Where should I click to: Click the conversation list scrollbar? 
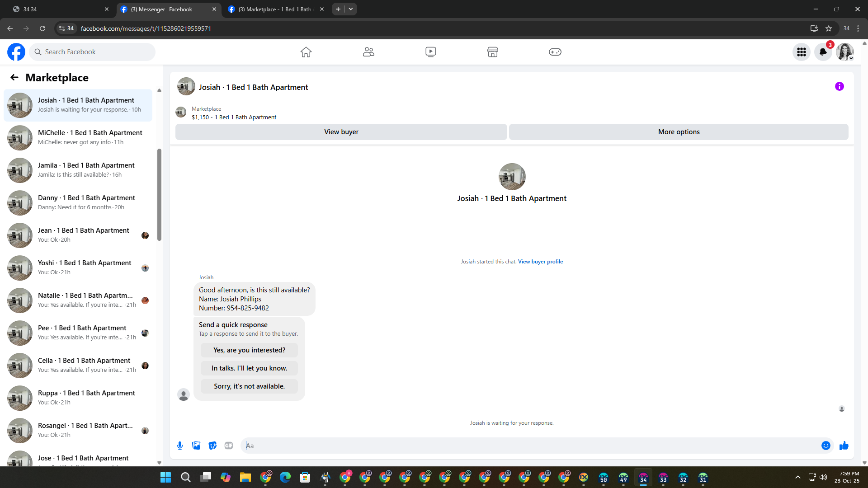click(x=159, y=194)
